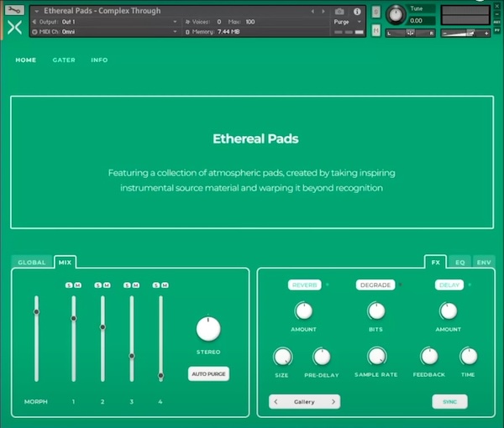Solo the instrument with the S button
The height and width of the screenshot is (428, 504).
(x=375, y=13)
